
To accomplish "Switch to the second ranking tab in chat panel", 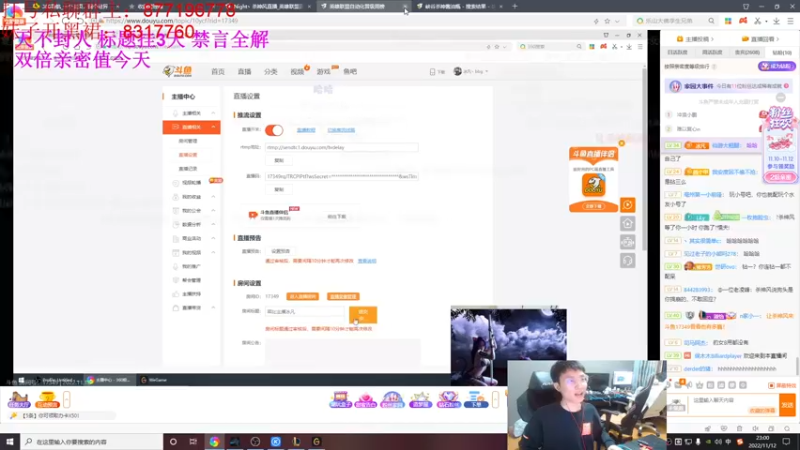I will pos(712,53).
